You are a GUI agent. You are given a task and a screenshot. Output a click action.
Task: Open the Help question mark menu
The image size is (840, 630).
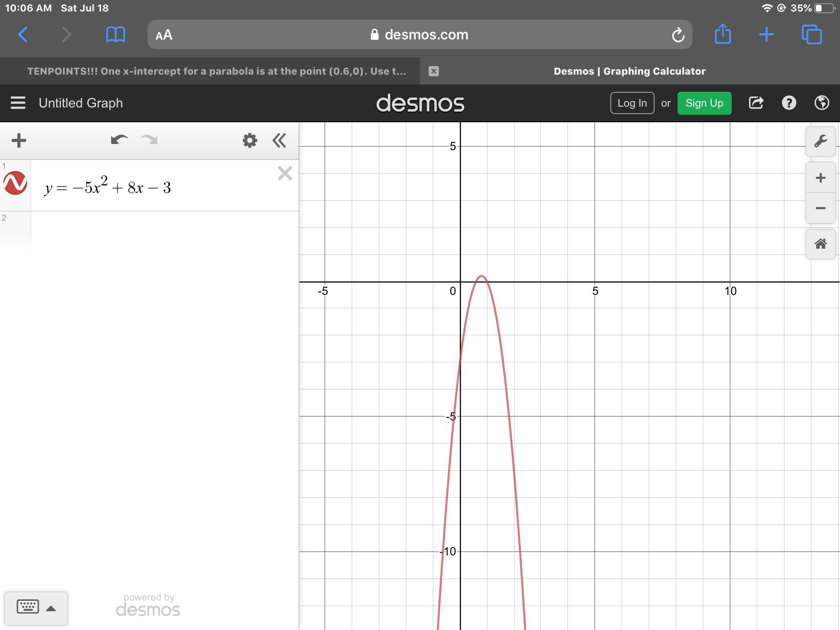789,103
